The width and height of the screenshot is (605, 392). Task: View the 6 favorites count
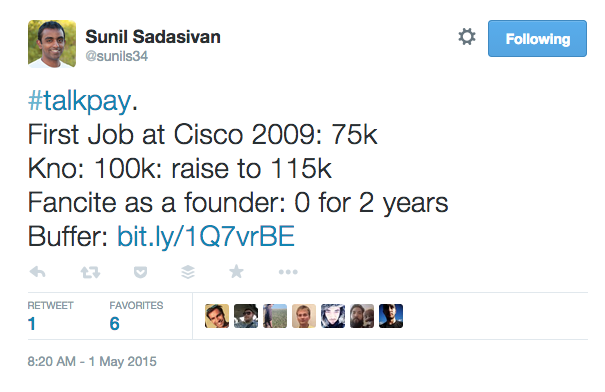[114, 324]
